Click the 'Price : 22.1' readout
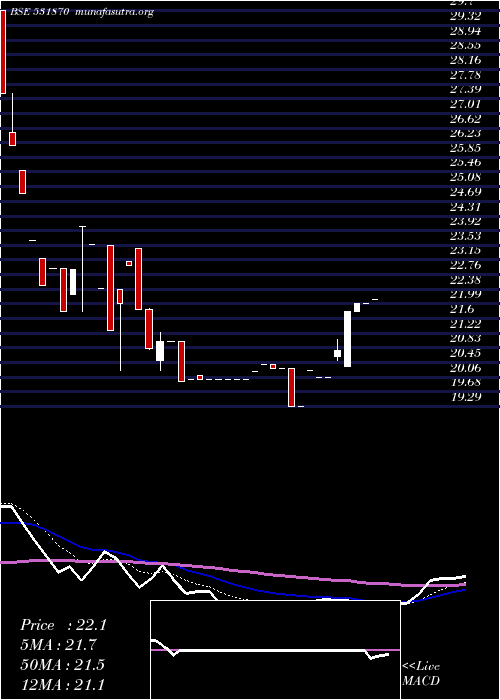500x700 pixels. pyautogui.click(x=63, y=625)
